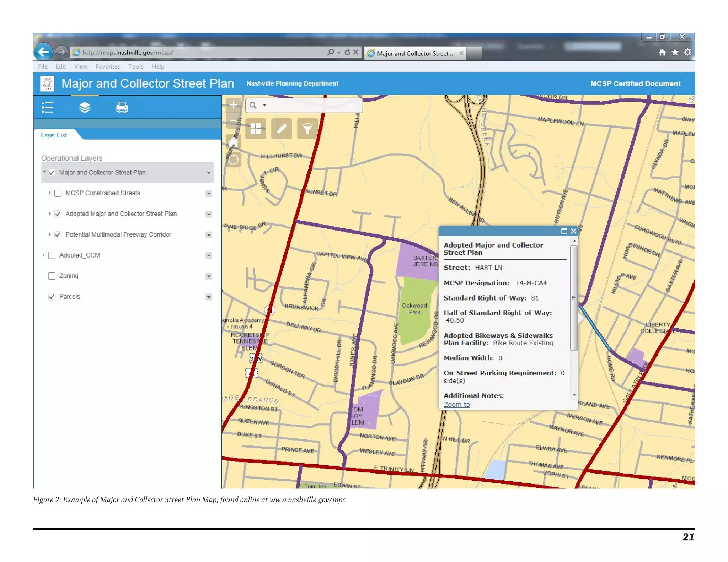Close the Hart Ln info popup

pos(573,231)
